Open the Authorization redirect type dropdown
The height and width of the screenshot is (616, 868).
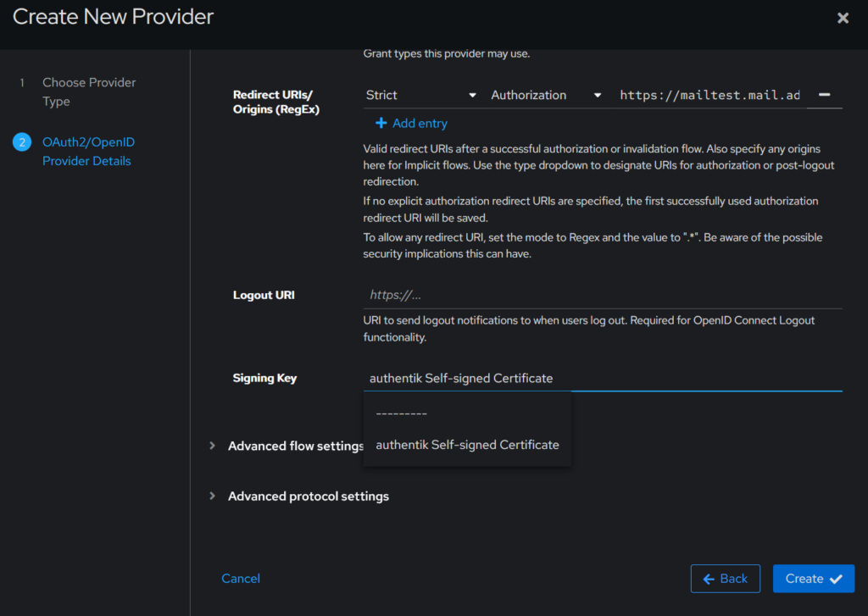point(546,95)
